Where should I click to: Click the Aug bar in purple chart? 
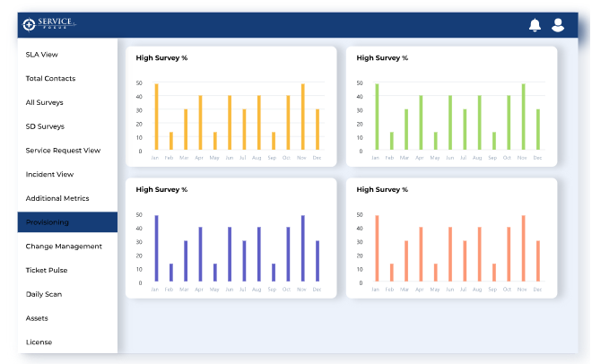tap(259, 255)
